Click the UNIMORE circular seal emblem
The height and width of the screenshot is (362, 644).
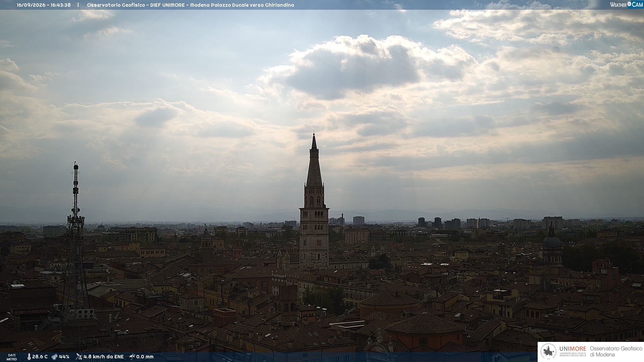click(548, 352)
